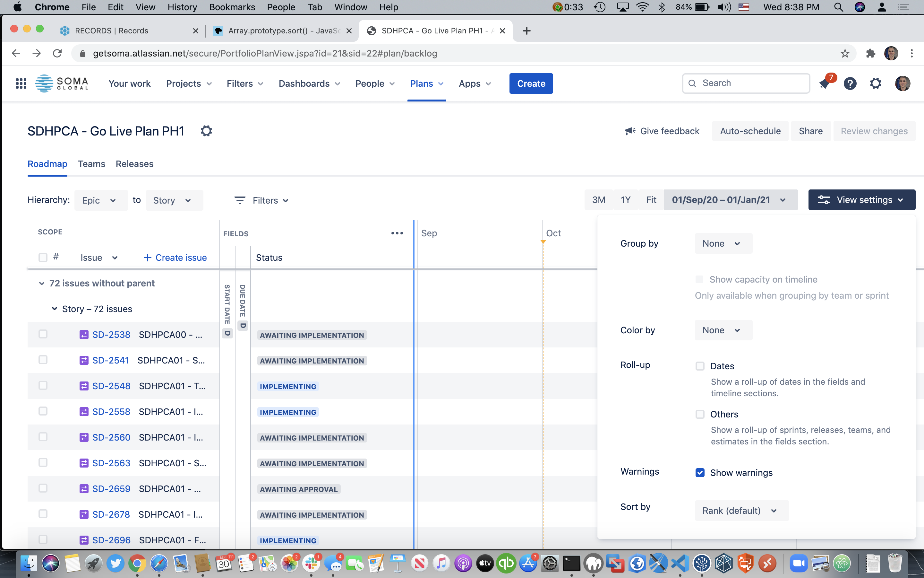Open Spotlight search in the menu bar
This screenshot has height=578, width=924.
pyautogui.click(x=838, y=7)
